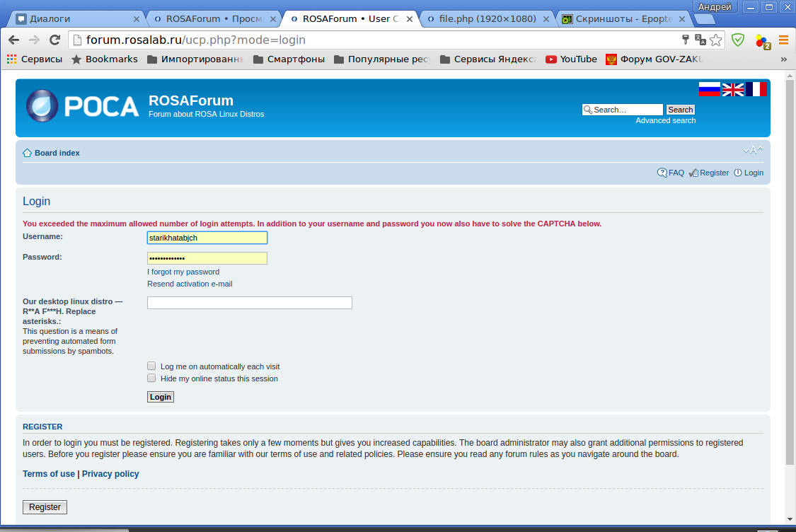Image resolution: width=796 pixels, height=532 pixels.
Task: Focus the Username input field
Action: click(207, 238)
